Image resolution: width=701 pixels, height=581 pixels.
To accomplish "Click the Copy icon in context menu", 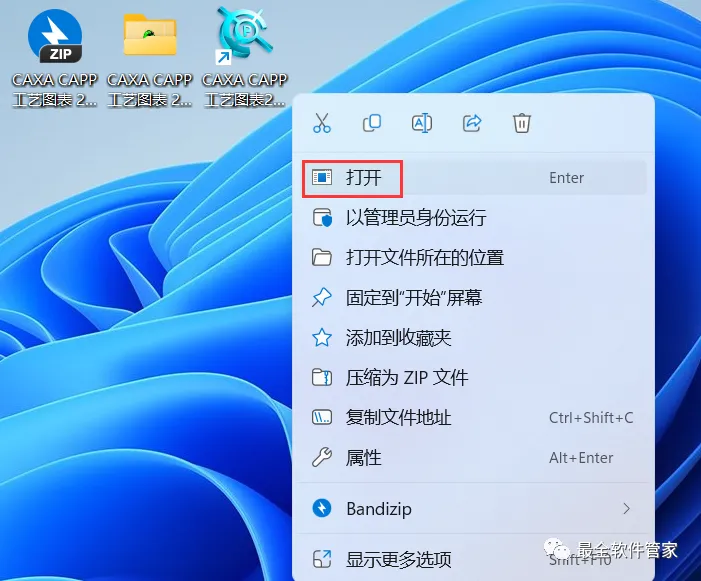I will (x=372, y=123).
